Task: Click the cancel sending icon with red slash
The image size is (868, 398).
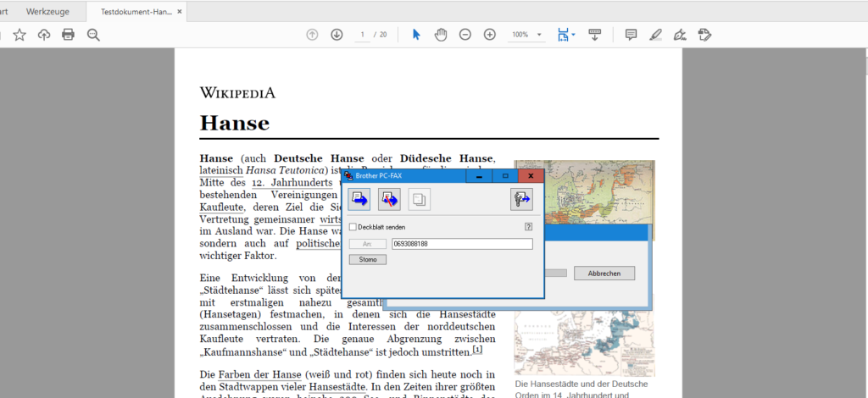Action: click(389, 199)
